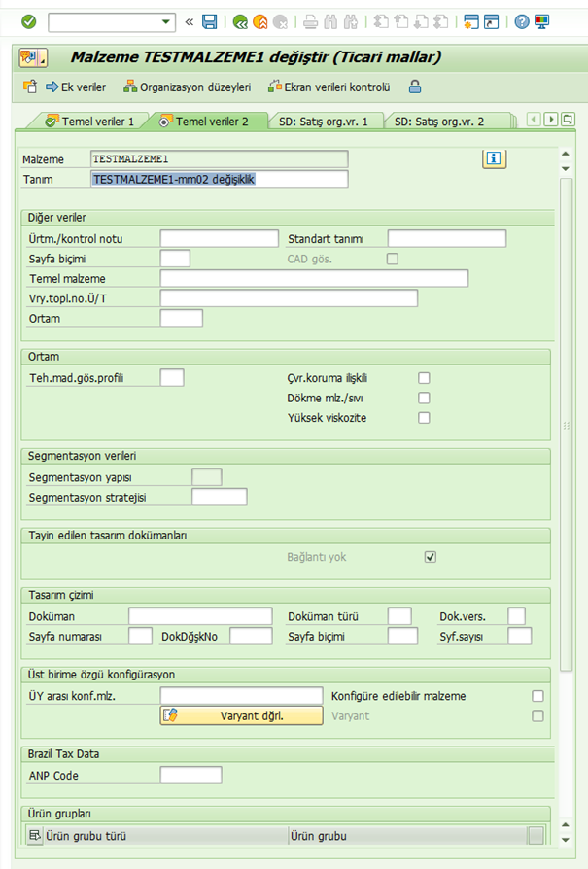The width and height of the screenshot is (588, 869).
Task: Open the tab list selector icon
Action: click(x=568, y=120)
